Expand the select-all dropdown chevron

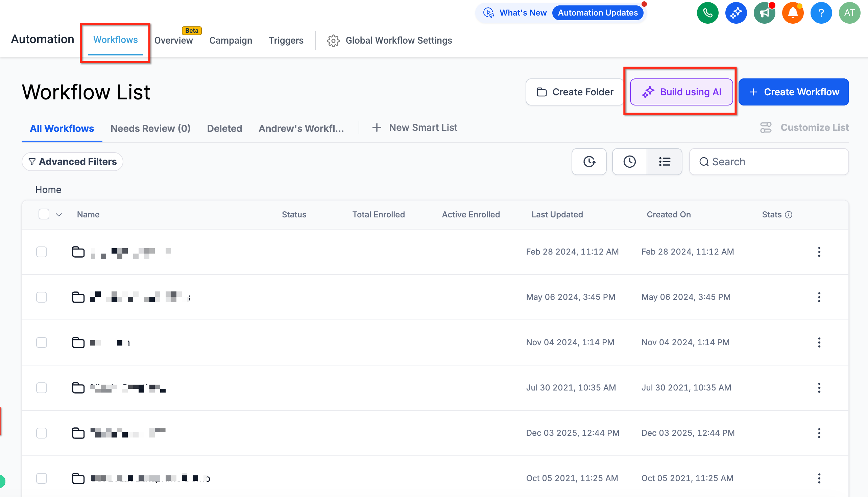[x=59, y=215]
